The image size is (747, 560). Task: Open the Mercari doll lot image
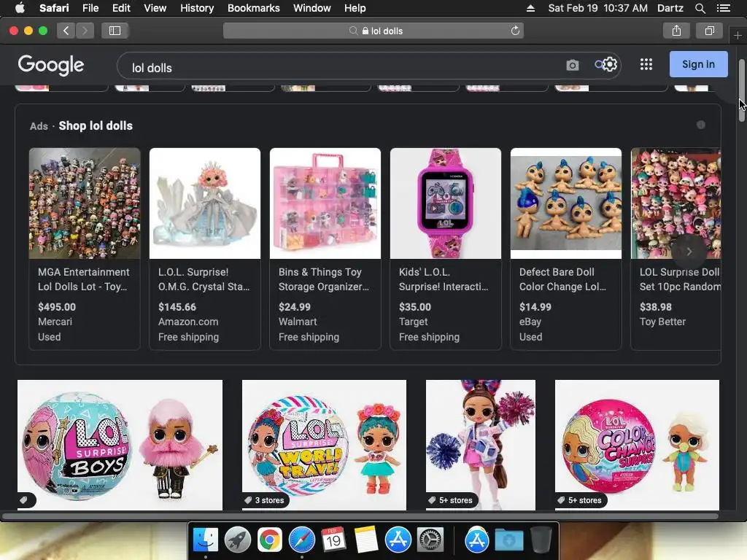tap(85, 203)
